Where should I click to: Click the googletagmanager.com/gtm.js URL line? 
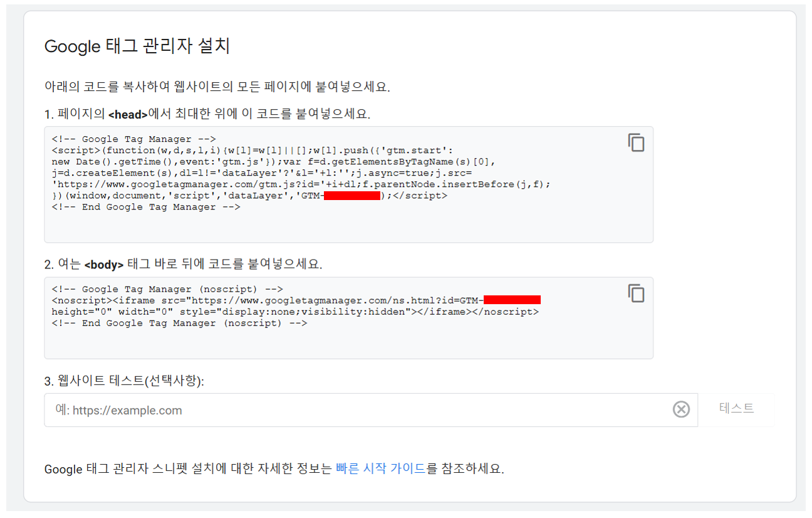tap(301, 184)
